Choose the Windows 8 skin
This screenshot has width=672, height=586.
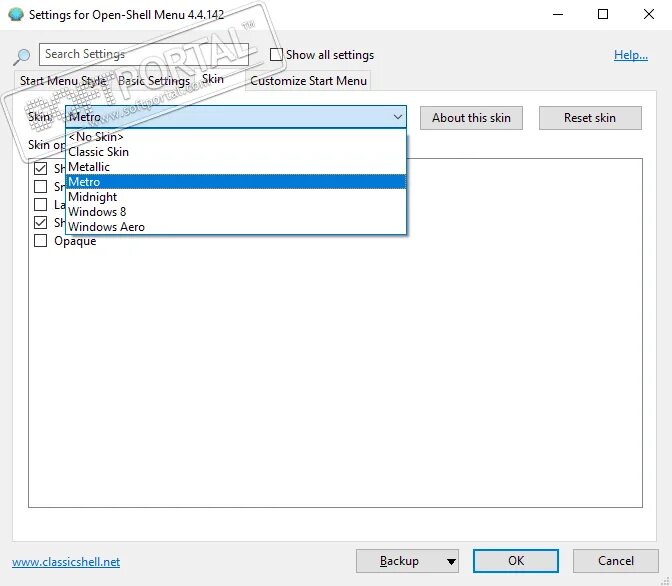point(236,212)
